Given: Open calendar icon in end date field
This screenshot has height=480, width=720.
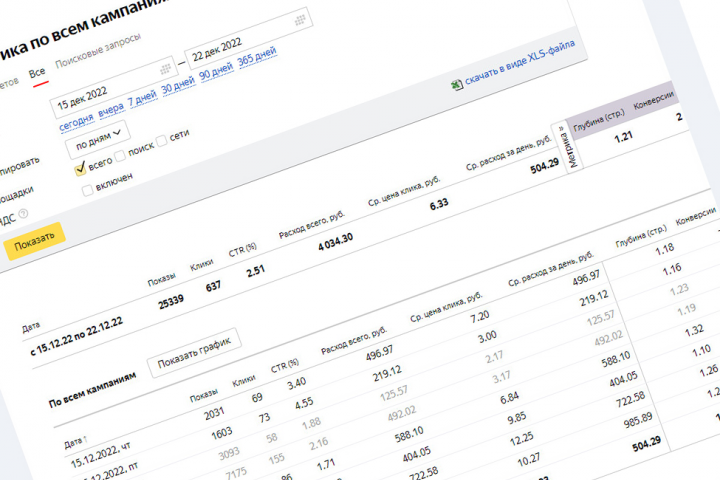Looking at the screenshot, I should [300, 20].
